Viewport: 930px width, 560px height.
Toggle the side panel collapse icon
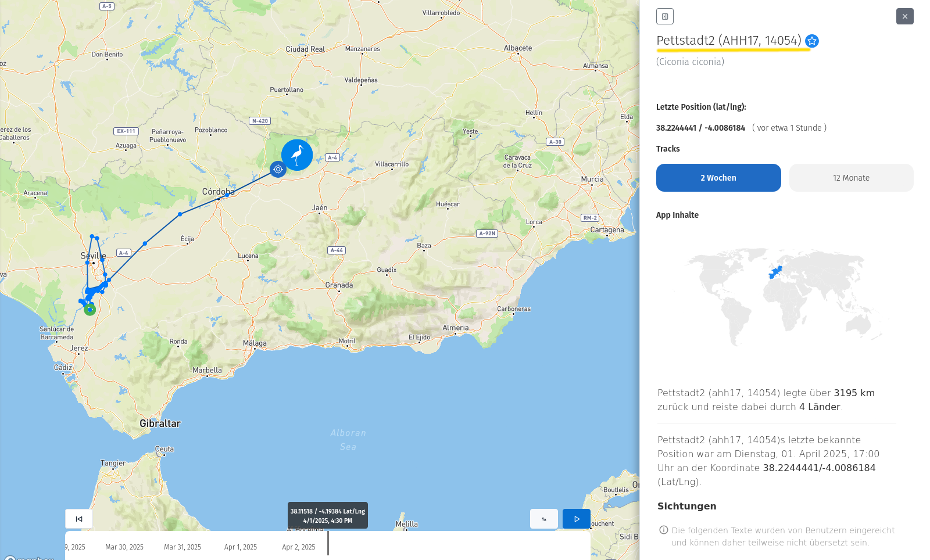coord(665,16)
